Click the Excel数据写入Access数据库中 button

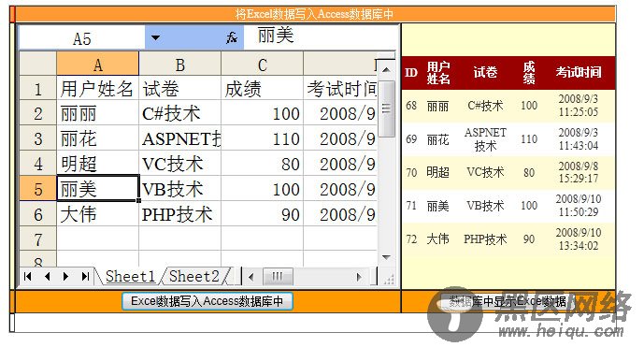[x=207, y=301]
